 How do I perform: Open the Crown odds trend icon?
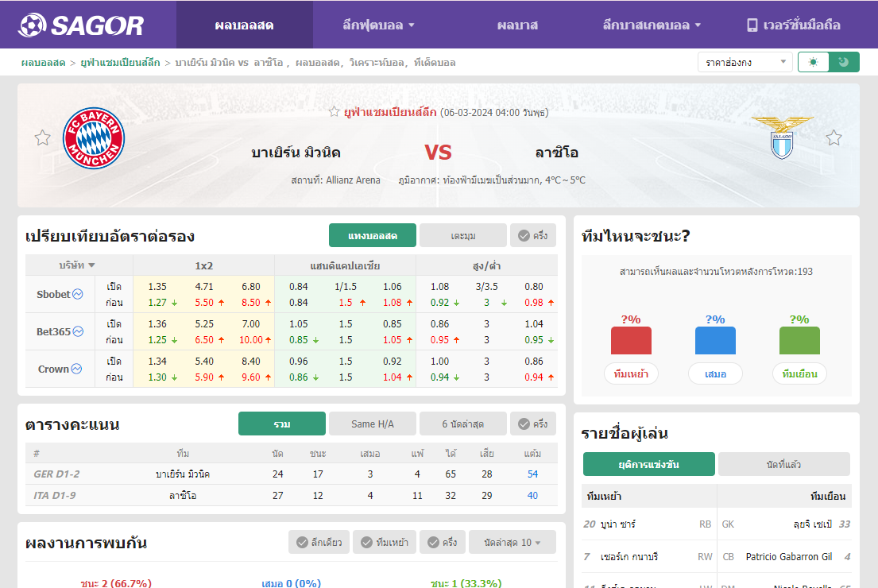pyautogui.click(x=77, y=369)
